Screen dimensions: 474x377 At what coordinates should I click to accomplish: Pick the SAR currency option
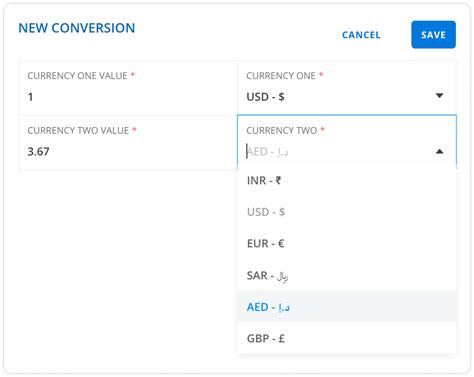347,275
